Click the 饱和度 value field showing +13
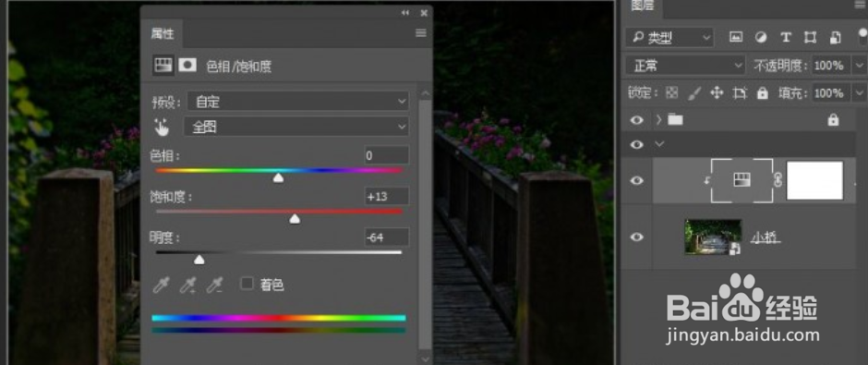This screenshot has width=868, height=365. (x=386, y=196)
